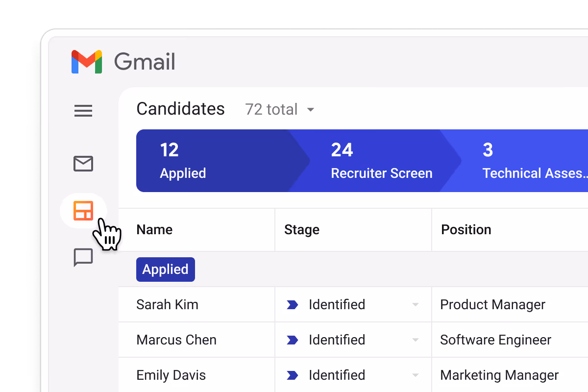Click the Candidates heading
The image size is (588, 392).
point(180,109)
